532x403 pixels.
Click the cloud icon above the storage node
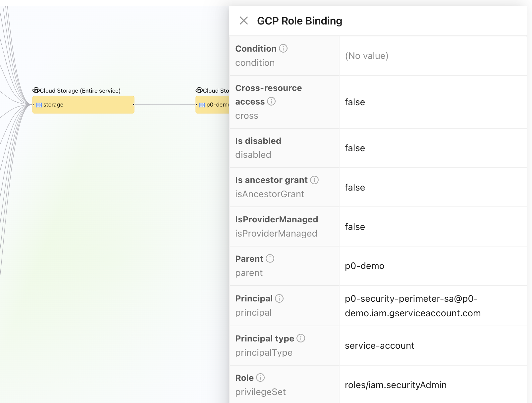coord(36,90)
